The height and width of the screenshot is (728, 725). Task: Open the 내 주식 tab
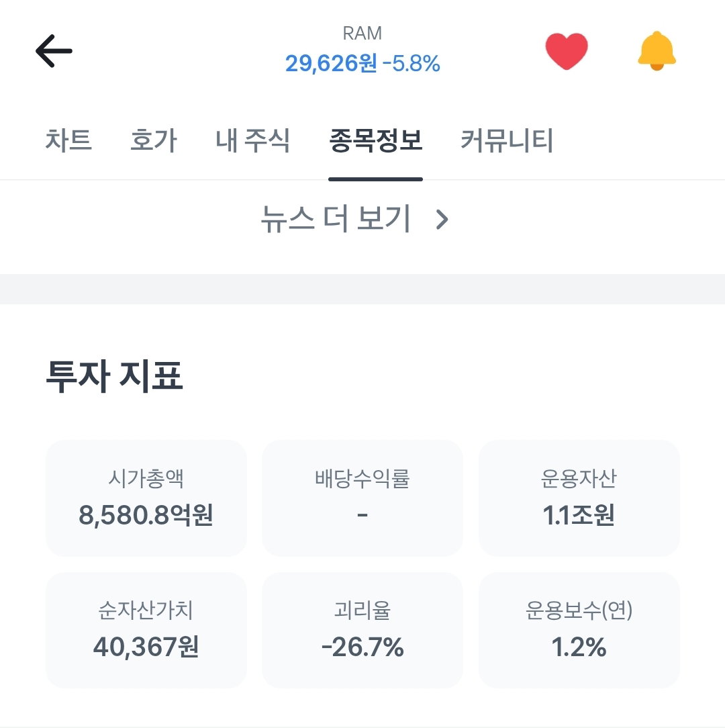(x=252, y=140)
